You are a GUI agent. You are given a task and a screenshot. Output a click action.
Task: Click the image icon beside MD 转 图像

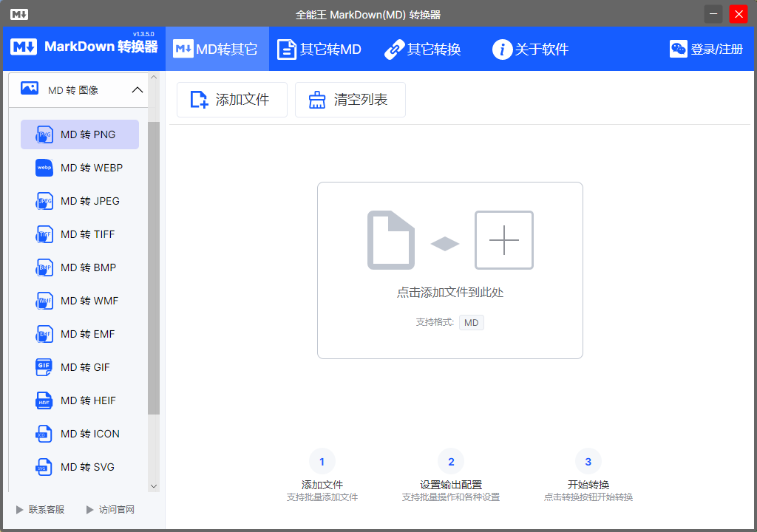coord(30,89)
